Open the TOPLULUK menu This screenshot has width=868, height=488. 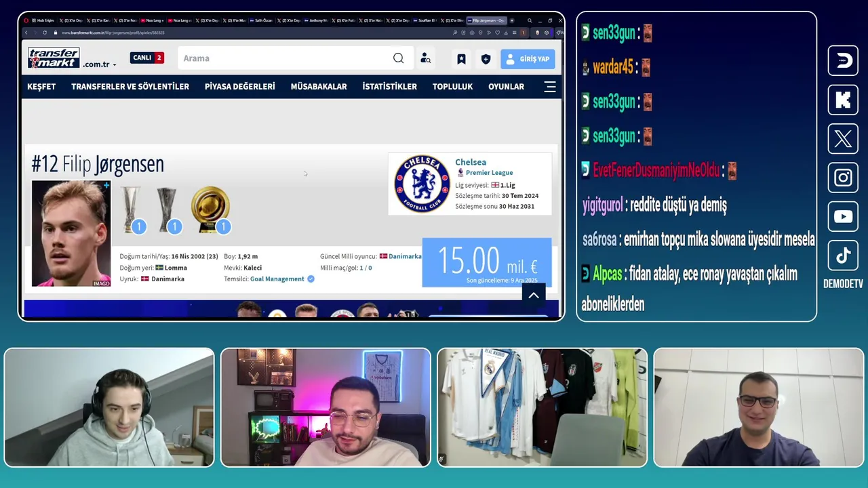452,87
